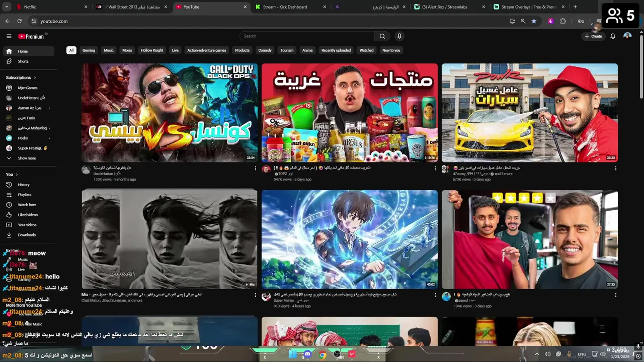This screenshot has height=362, width=644.
Task: Open the yellow car wash video thumbnail
Action: [529, 113]
